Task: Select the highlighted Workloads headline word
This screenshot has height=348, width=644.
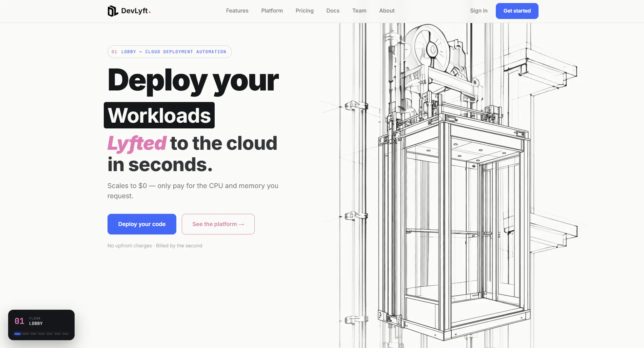Action: coord(159,115)
